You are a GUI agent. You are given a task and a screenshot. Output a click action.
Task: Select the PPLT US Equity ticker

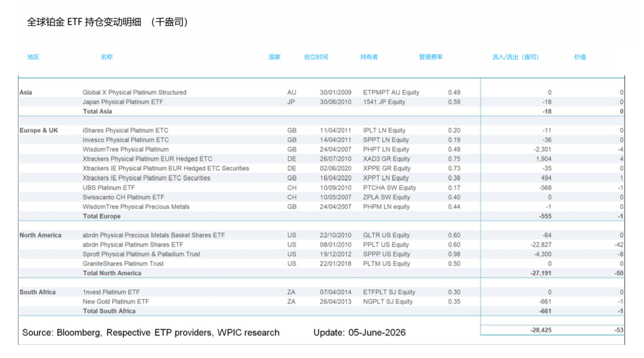coord(386,245)
